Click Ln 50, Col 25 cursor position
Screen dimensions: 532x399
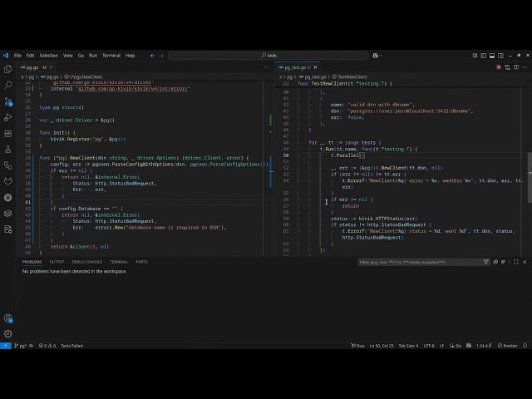coord(382,346)
